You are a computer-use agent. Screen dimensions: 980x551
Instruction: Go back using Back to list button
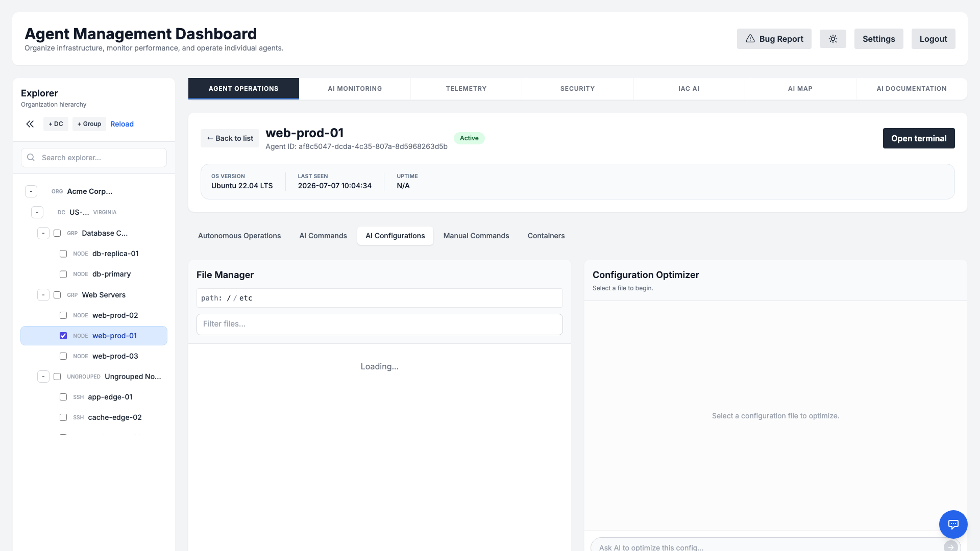[230, 138]
